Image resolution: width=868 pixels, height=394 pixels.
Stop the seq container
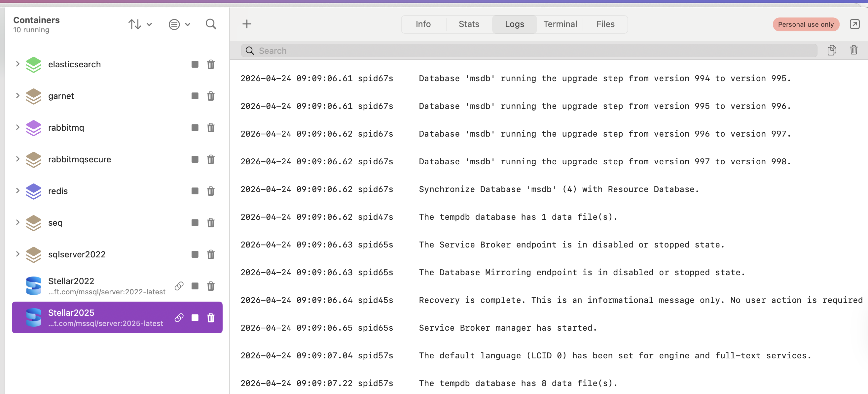coord(195,223)
